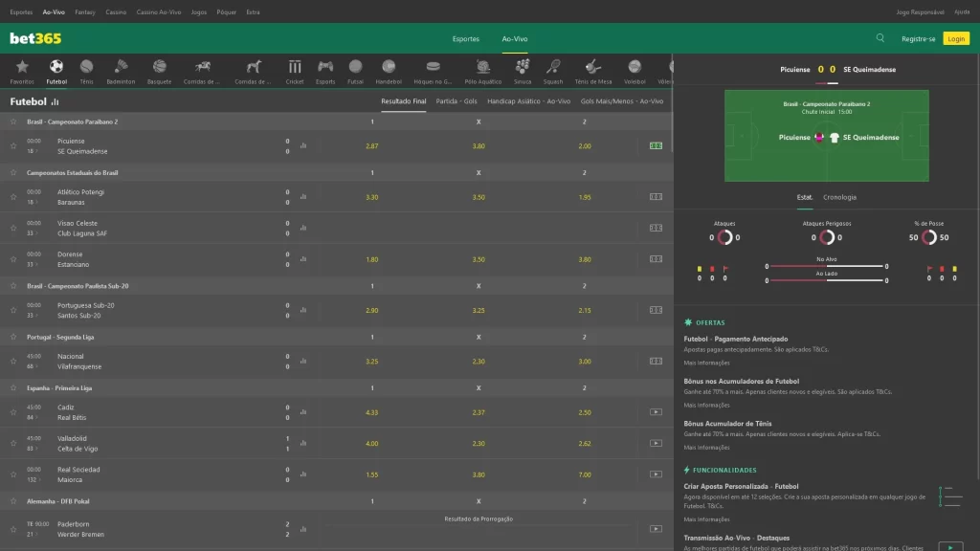Favorite the Brasil Campeonato Paraibano 2 league
The image size is (980, 551).
tap(13, 121)
